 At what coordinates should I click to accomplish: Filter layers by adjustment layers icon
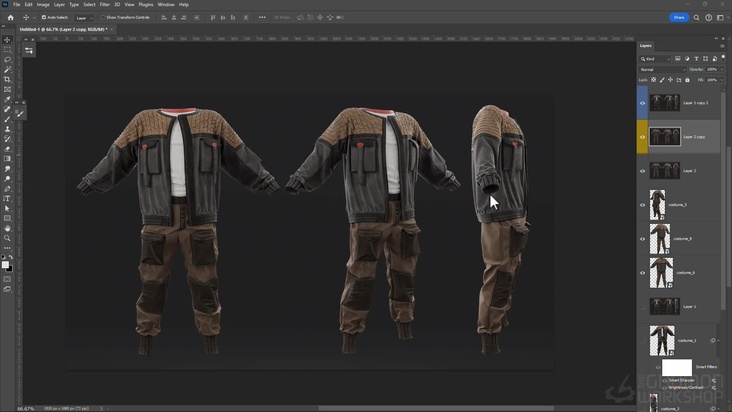tap(687, 59)
